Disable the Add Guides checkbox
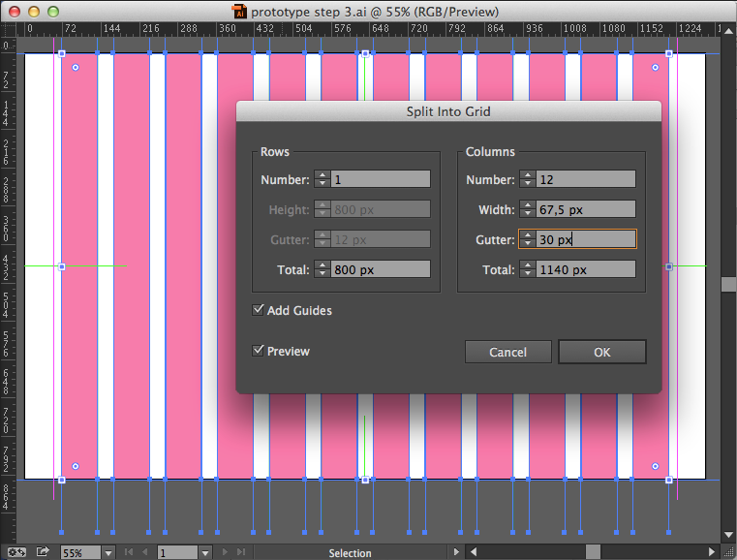This screenshot has width=737, height=560. 259,310
